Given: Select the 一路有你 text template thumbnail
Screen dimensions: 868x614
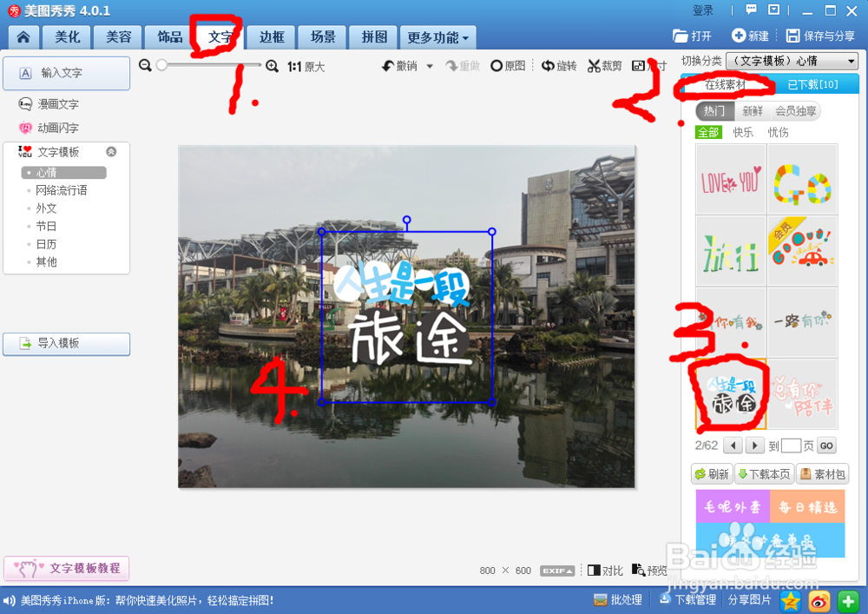Looking at the screenshot, I should 801,322.
